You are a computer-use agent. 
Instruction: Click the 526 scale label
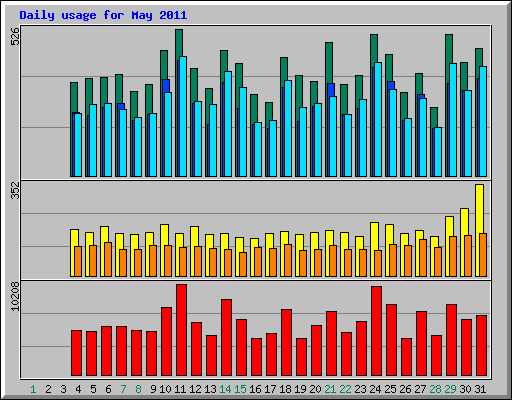coord(15,36)
